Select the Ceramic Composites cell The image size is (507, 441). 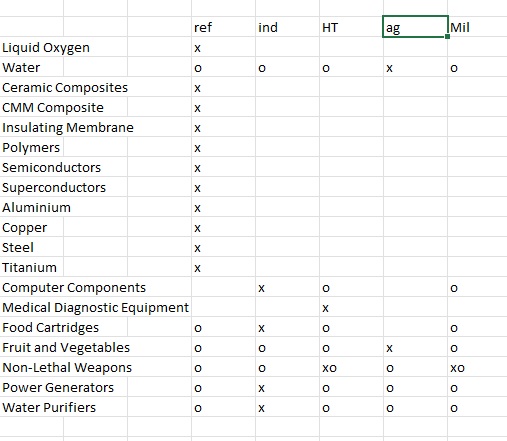click(x=65, y=87)
